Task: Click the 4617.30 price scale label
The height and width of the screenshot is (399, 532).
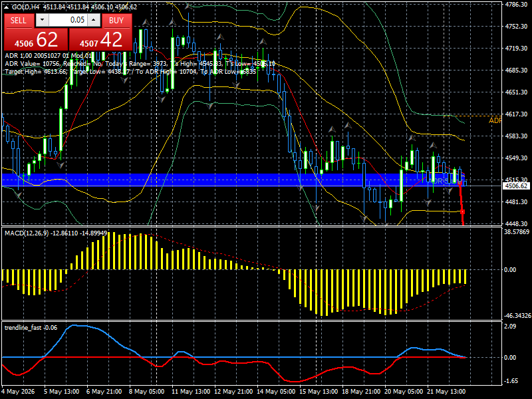Action: 516,114
